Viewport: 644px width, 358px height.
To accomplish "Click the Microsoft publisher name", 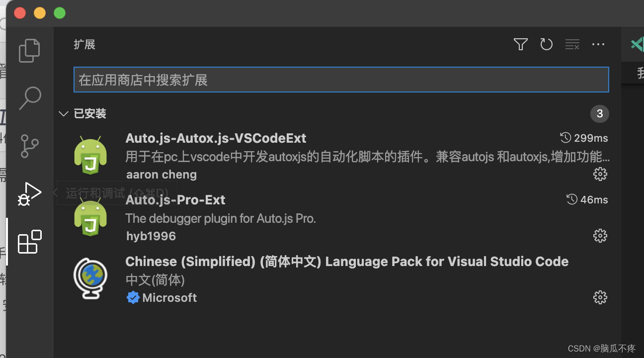I will 169,298.
